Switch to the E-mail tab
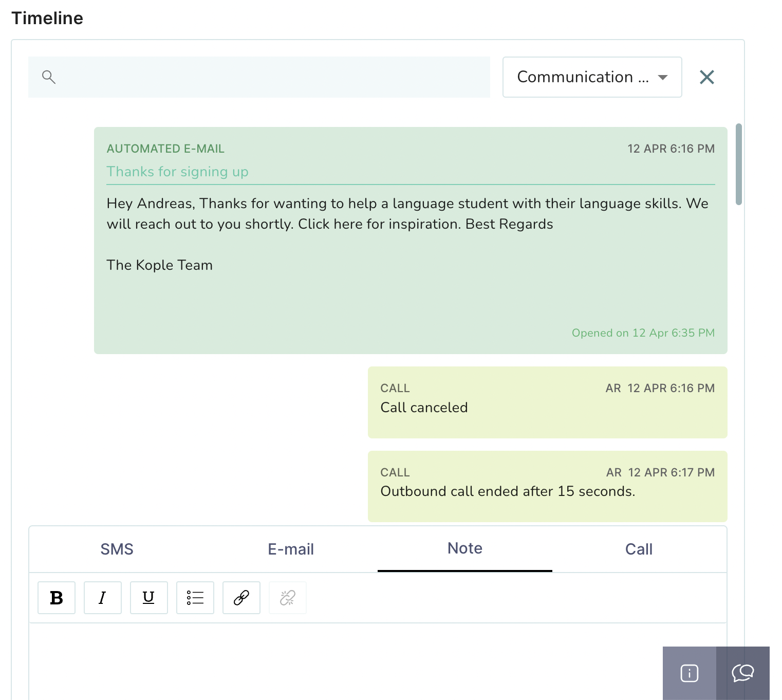Screen dimensions: 782x700 coord(290,549)
